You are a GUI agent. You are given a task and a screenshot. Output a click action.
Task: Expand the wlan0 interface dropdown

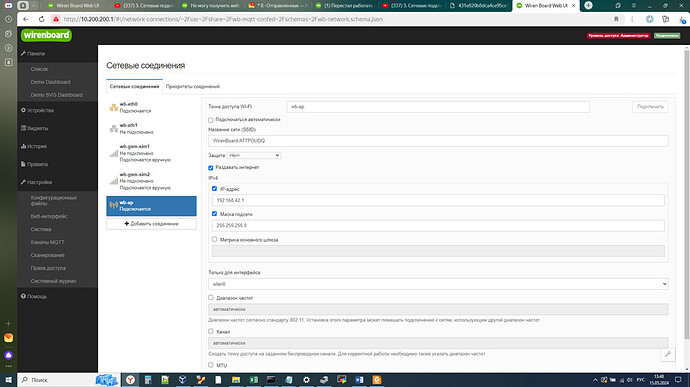click(438, 284)
